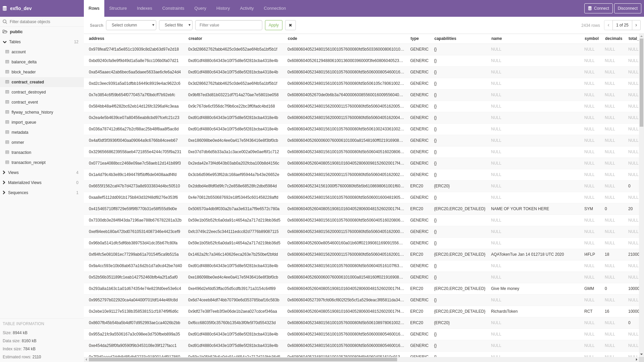Open the Select filter dropdown
Viewport: 644px width, 362px height.
pyautogui.click(x=176, y=25)
